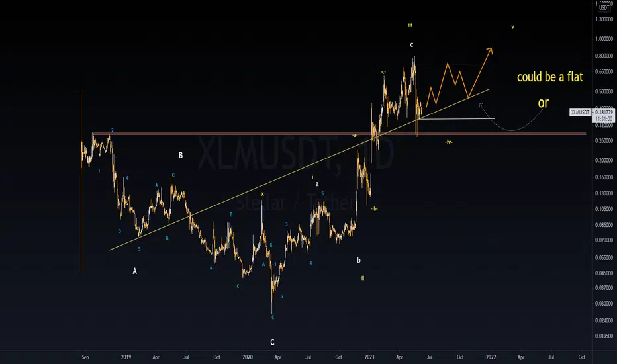
Task: Click the Sep label on time axis
Action: [85, 357]
